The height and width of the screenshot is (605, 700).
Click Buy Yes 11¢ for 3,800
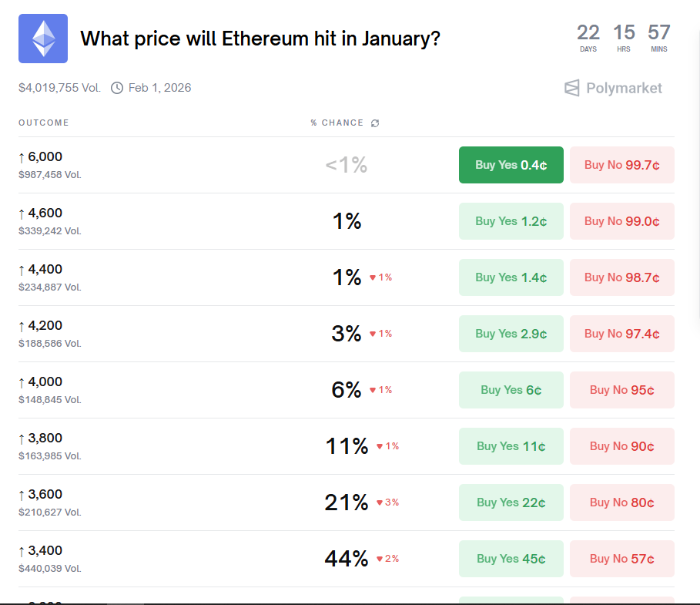click(x=511, y=446)
